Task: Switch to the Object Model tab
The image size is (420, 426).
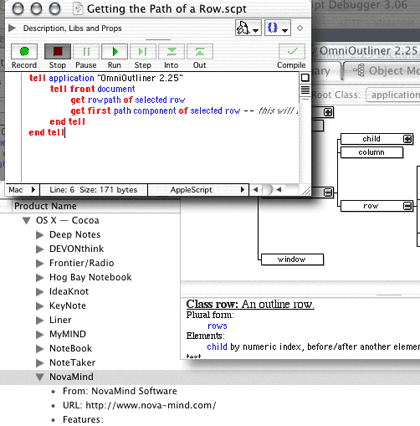Action: click(x=382, y=71)
